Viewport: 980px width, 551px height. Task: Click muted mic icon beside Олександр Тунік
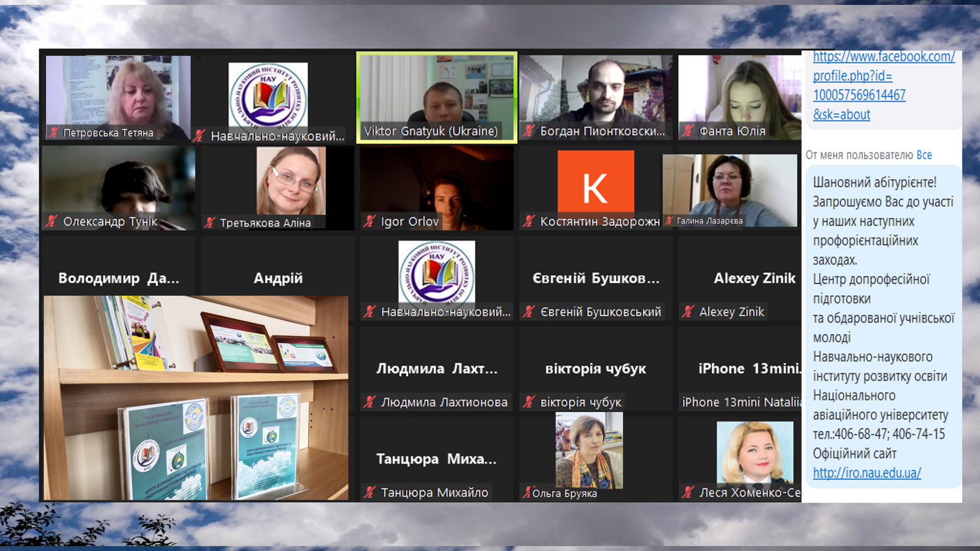[52, 222]
